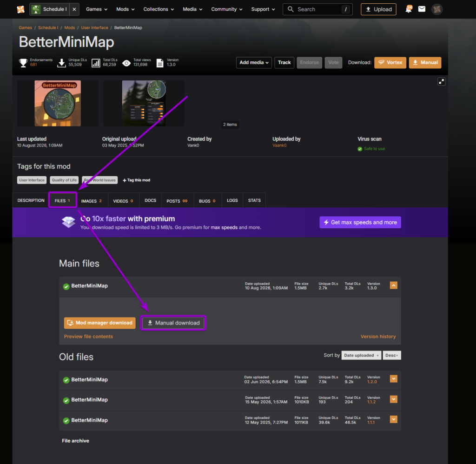Close the Schedule I game filter
The width and height of the screenshot is (476, 464).
point(74,9)
